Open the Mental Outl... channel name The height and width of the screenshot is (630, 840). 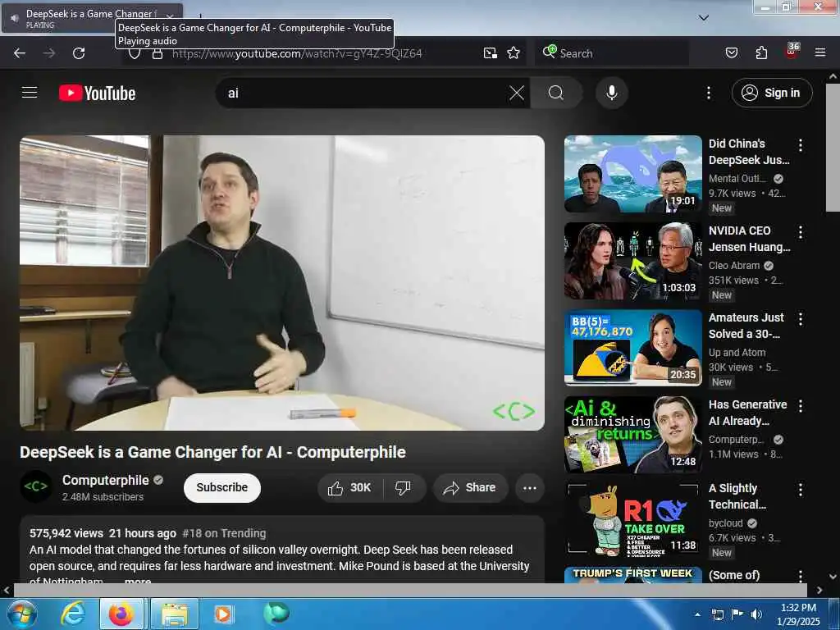click(737, 179)
